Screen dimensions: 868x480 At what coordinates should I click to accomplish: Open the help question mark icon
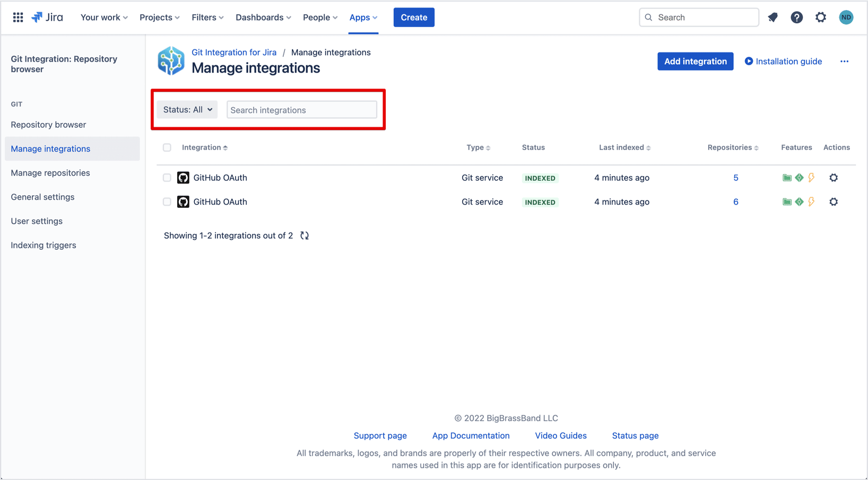tap(796, 18)
